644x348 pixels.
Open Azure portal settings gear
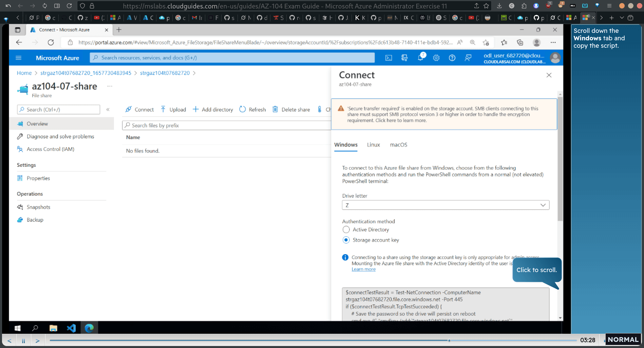click(436, 58)
